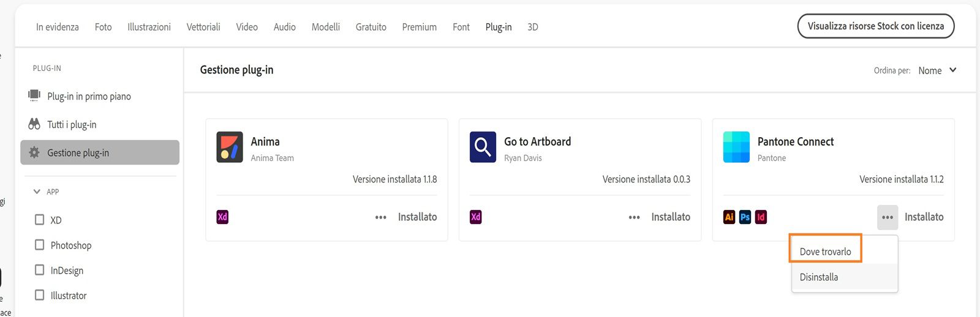
Task: Collapse the APP filter section
Action: coord(37,192)
